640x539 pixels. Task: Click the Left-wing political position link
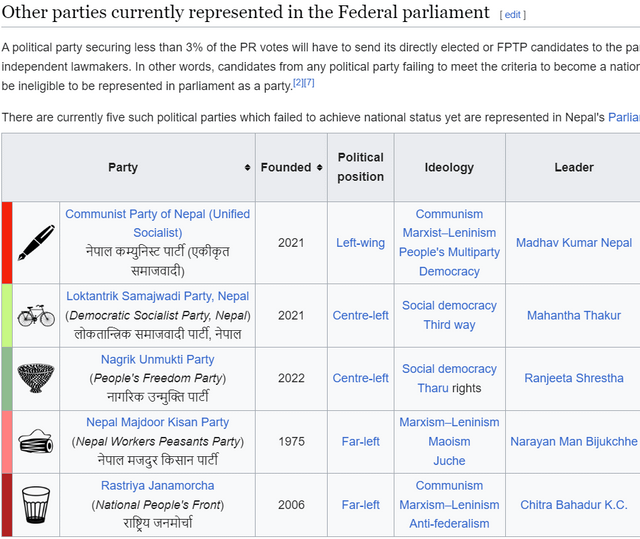point(360,243)
